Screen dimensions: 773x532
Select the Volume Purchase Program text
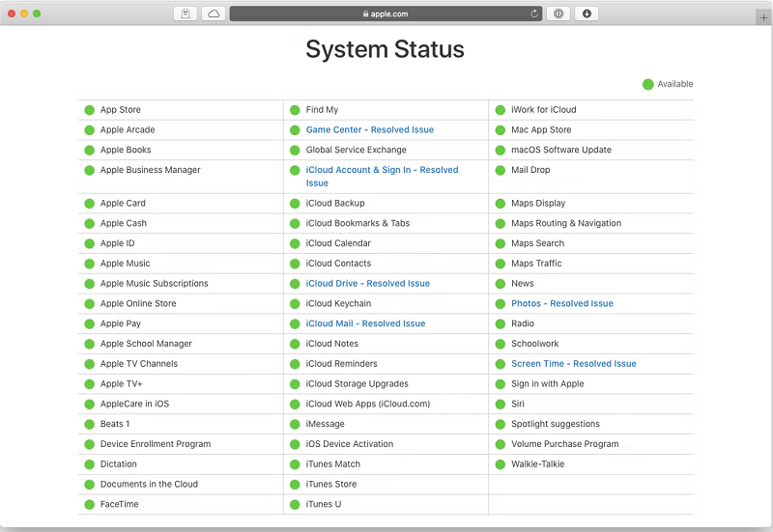(565, 444)
